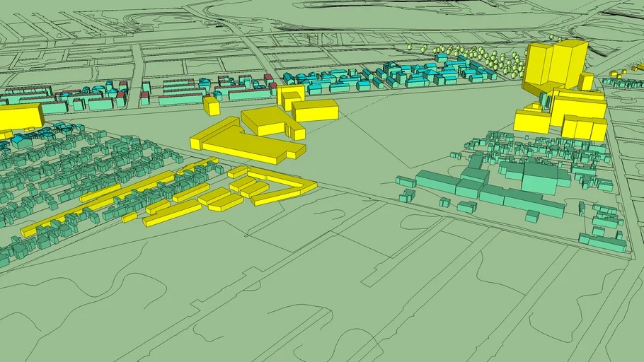This screenshot has height=362, width=644.
Task: Click the small isolated green building mid-right
Action: coord(466,207)
